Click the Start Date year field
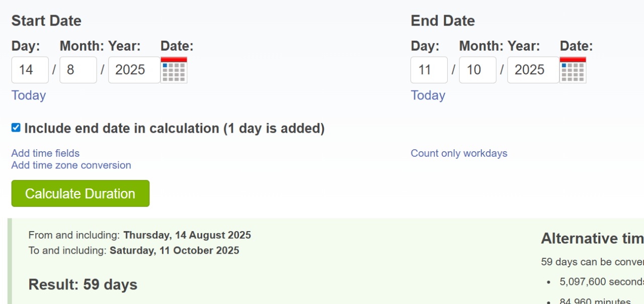Screen dimensions: 644x304 [134, 70]
